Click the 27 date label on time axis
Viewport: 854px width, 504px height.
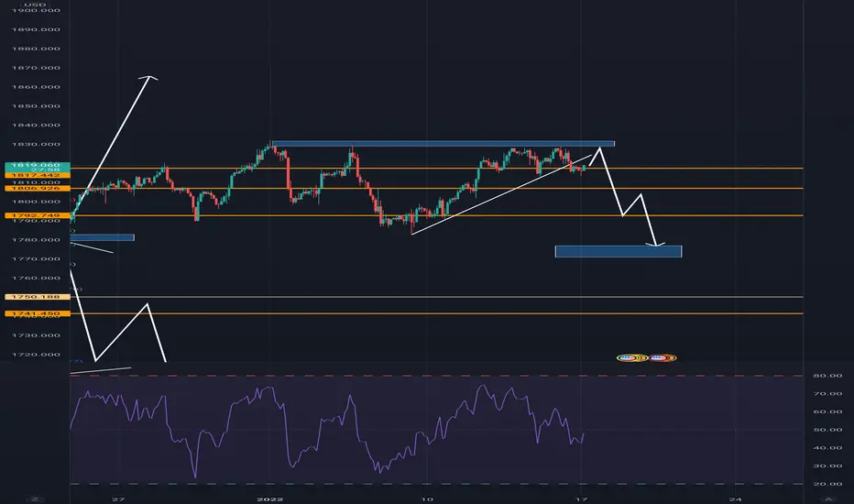[118, 499]
